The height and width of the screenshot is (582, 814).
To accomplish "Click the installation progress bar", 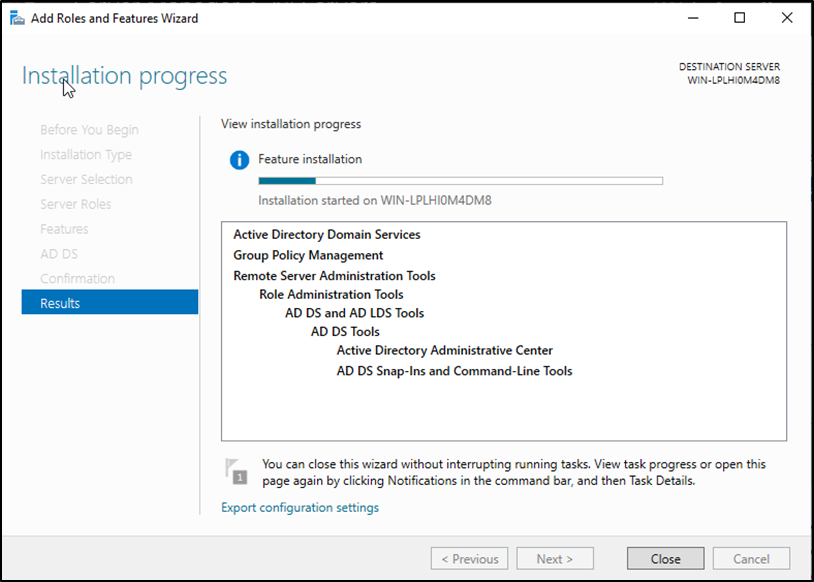I will point(460,181).
